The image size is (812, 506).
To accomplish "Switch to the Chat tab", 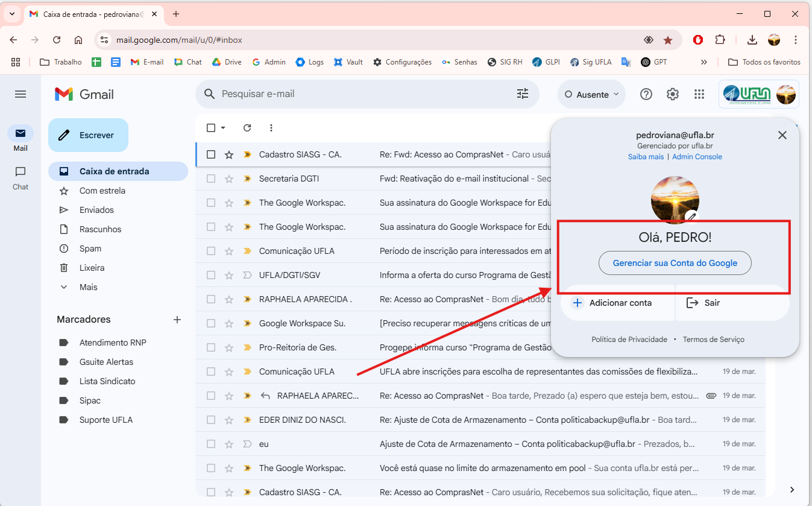I will (20, 178).
